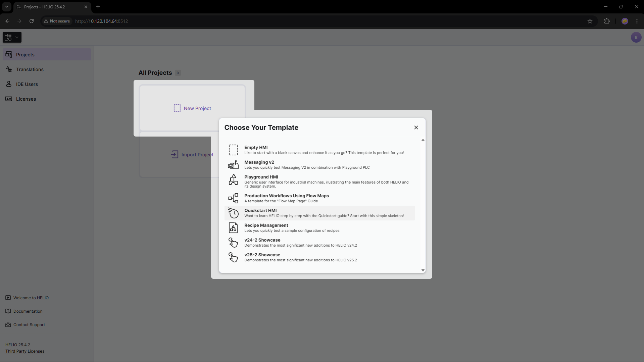Open Translations in the sidebar

point(30,69)
